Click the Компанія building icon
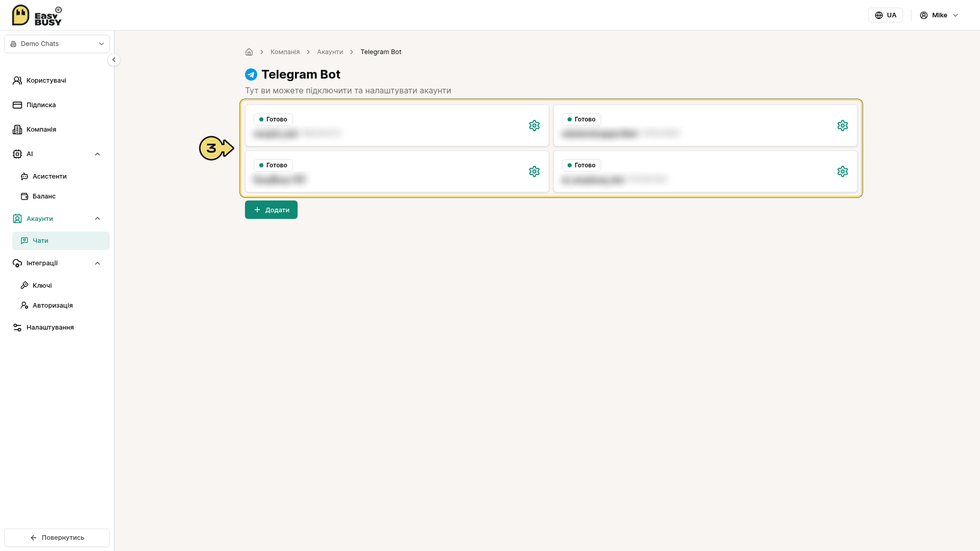 (17, 130)
